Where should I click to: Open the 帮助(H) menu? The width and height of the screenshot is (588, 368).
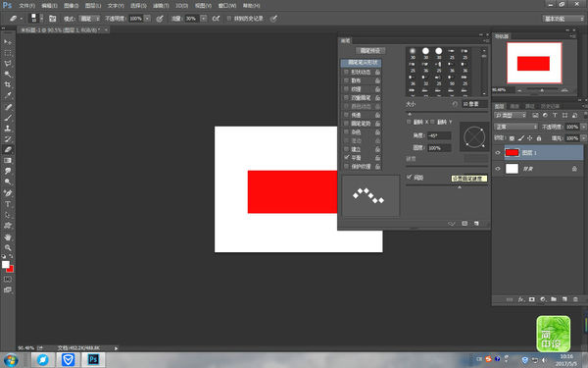point(251,6)
